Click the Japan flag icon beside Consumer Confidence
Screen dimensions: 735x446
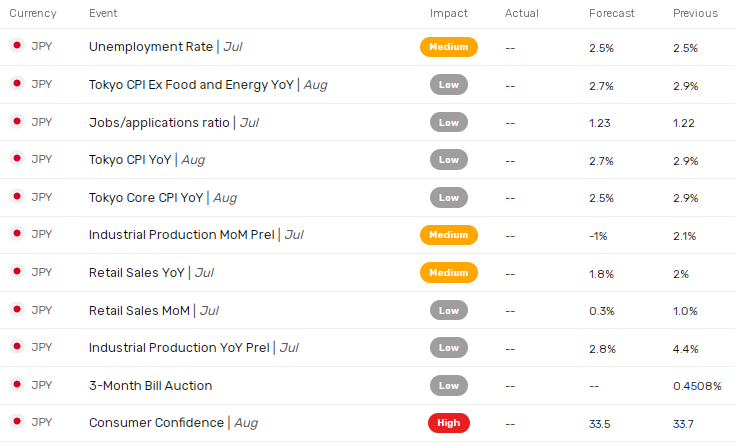tap(16, 422)
